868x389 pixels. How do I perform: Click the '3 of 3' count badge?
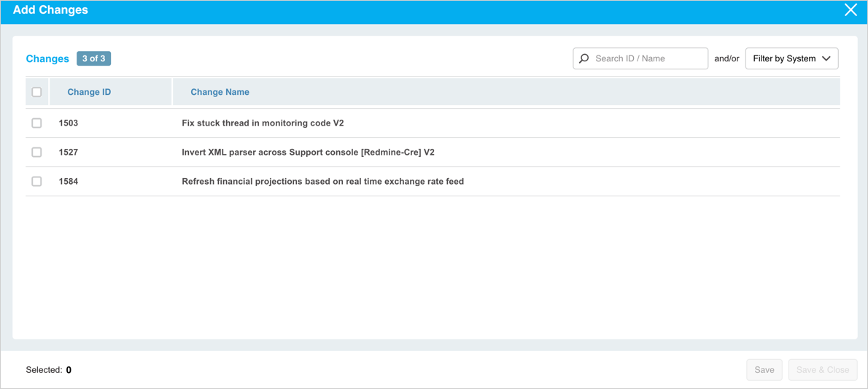pos(93,58)
